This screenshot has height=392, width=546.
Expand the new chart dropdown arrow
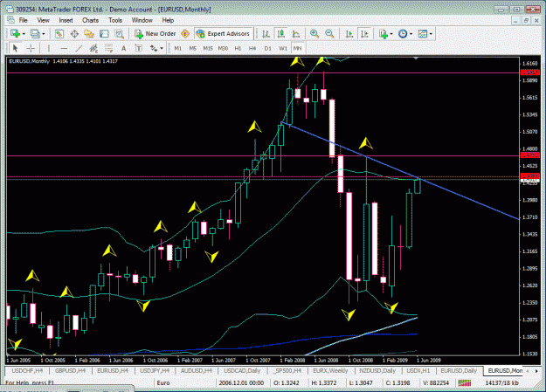(x=24, y=34)
